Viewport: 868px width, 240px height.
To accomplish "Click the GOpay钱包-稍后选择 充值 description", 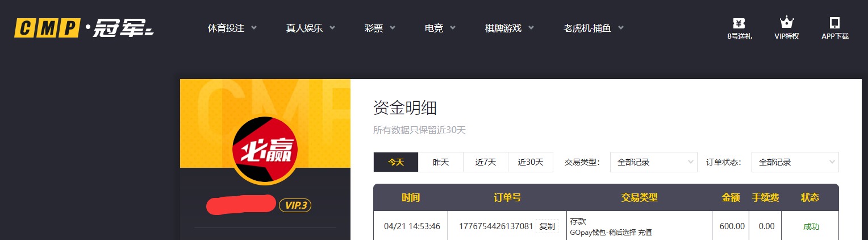I will pos(611,232).
